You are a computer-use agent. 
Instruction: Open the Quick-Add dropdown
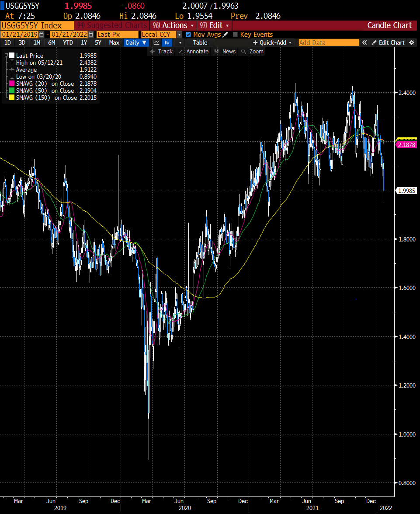tap(272, 42)
